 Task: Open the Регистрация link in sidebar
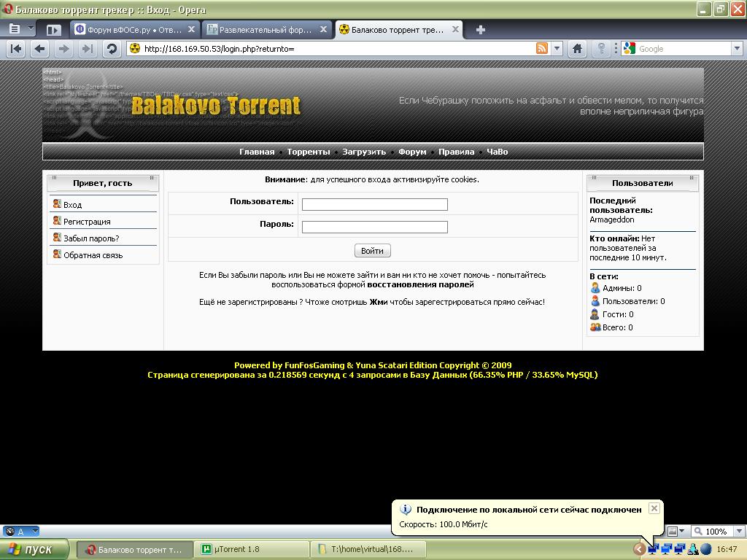click(87, 222)
